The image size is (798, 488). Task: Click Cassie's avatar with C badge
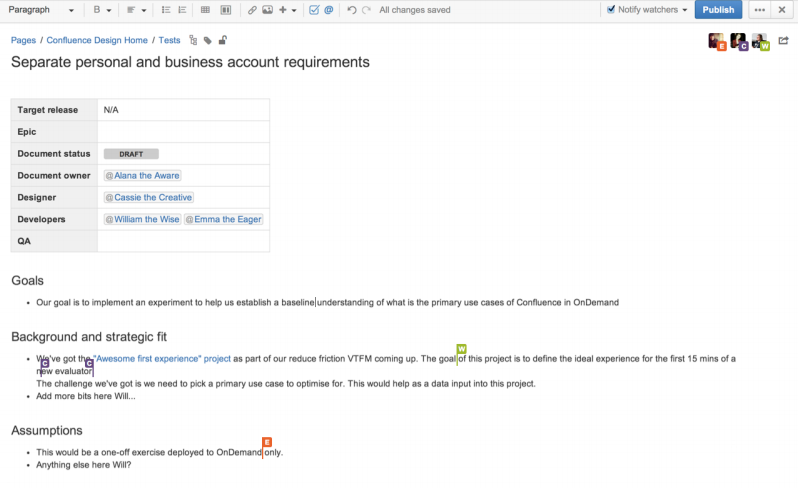(738, 42)
